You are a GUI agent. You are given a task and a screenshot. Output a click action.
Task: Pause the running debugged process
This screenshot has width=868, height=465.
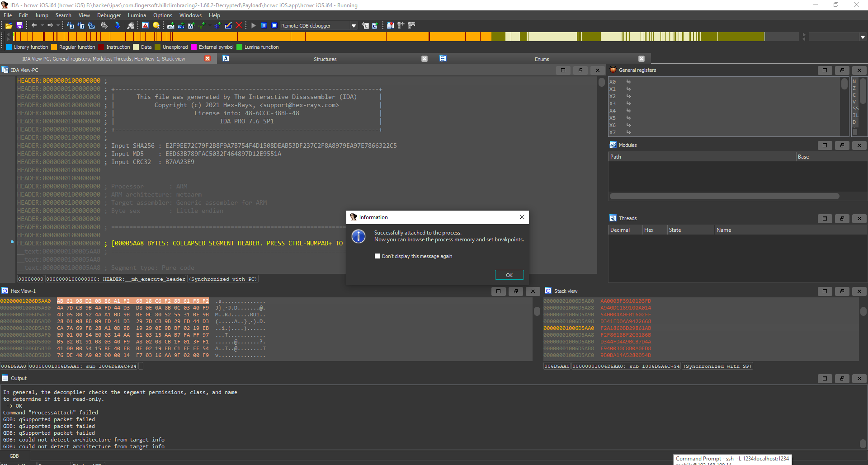pyautogui.click(x=264, y=26)
